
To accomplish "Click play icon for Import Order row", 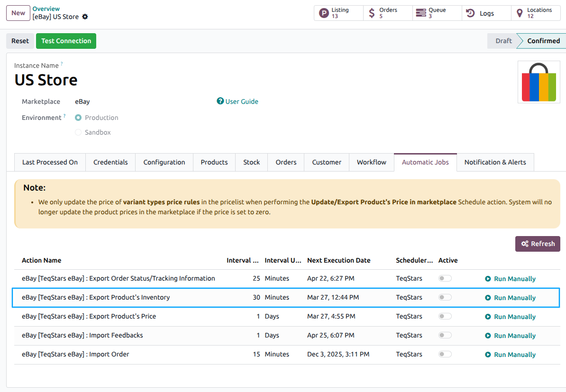I will (488, 355).
